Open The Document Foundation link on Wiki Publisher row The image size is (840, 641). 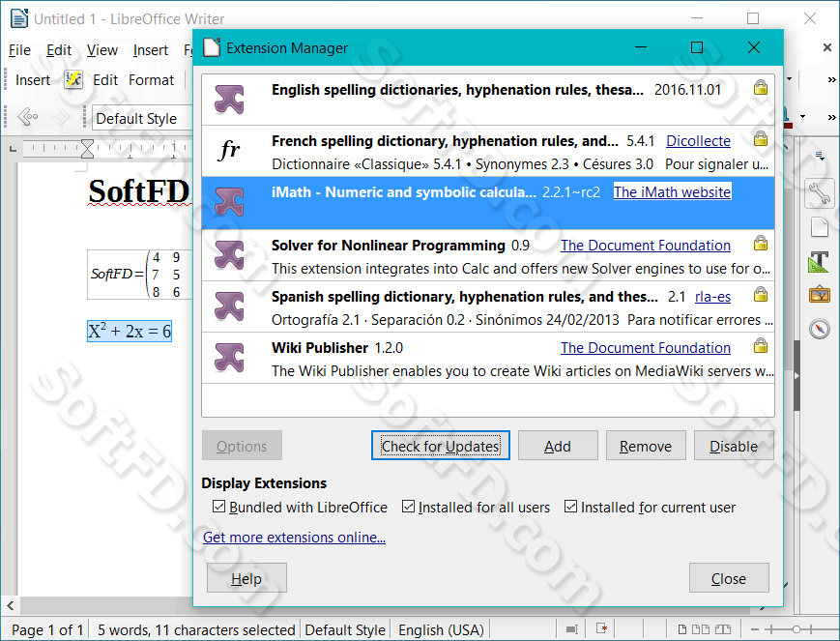pyautogui.click(x=646, y=348)
